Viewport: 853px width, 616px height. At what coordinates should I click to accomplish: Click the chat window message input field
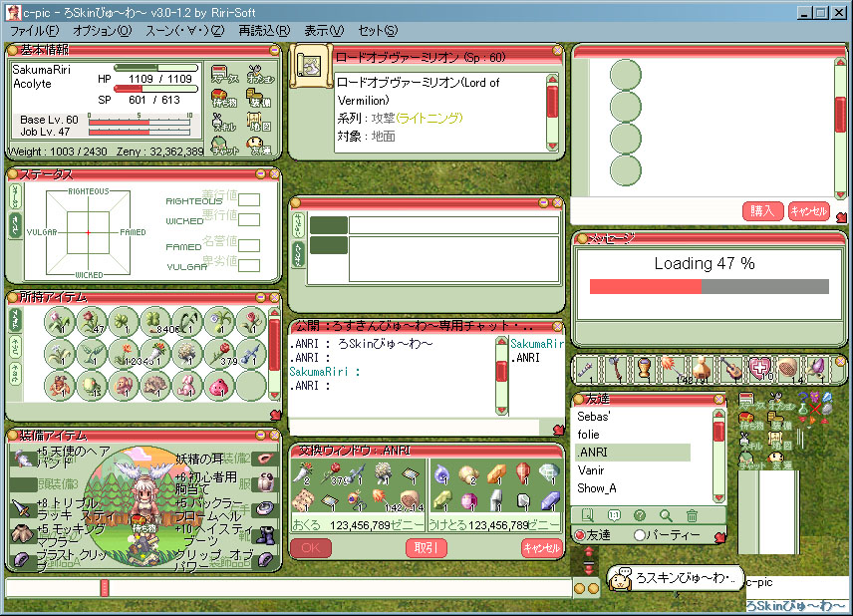[x=415, y=426]
